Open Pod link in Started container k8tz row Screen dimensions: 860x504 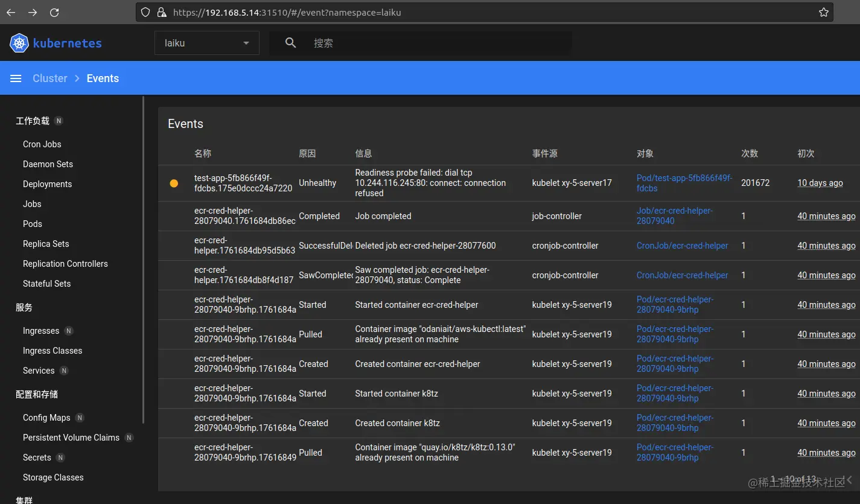coord(675,393)
